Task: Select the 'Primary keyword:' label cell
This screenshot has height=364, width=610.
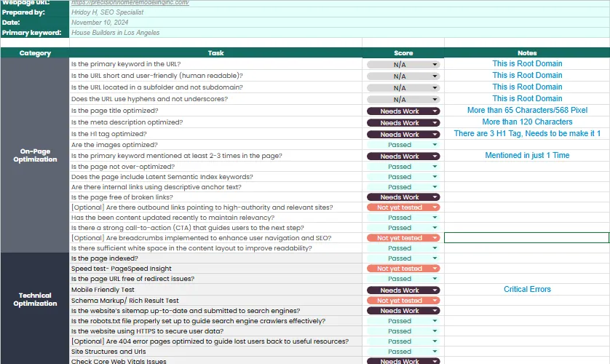Action: click(35, 33)
